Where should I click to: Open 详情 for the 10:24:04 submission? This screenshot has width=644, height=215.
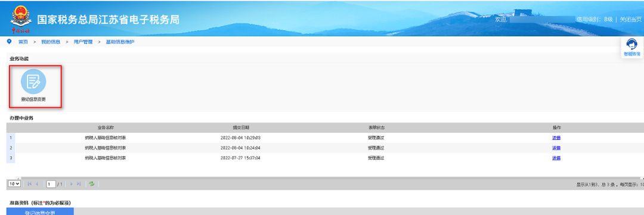pos(556,148)
